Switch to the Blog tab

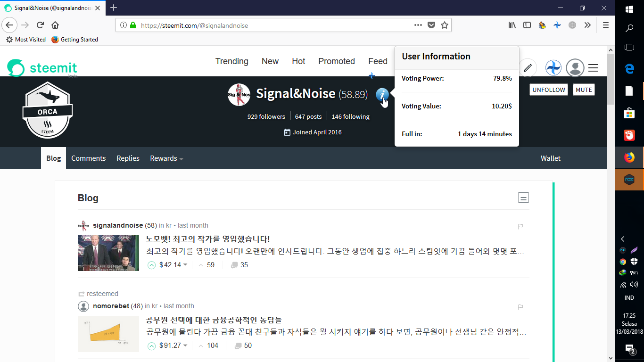coord(53,158)
